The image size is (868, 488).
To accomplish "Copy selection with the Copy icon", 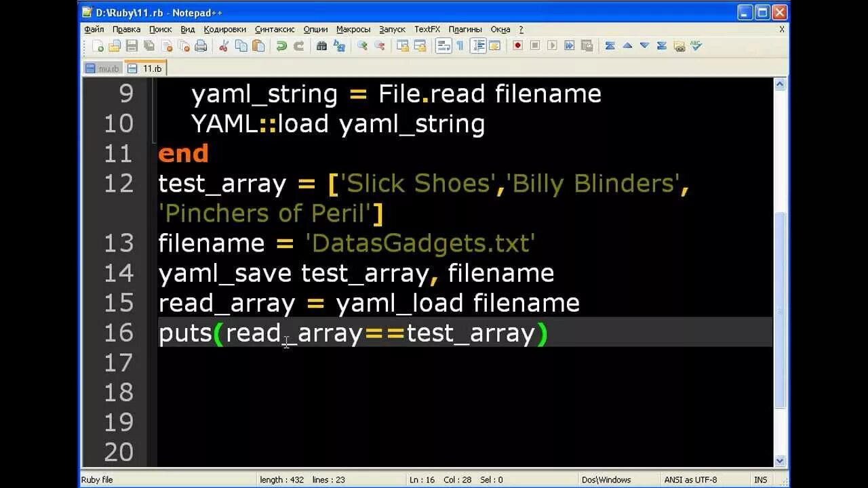I will tap(241, 46).
